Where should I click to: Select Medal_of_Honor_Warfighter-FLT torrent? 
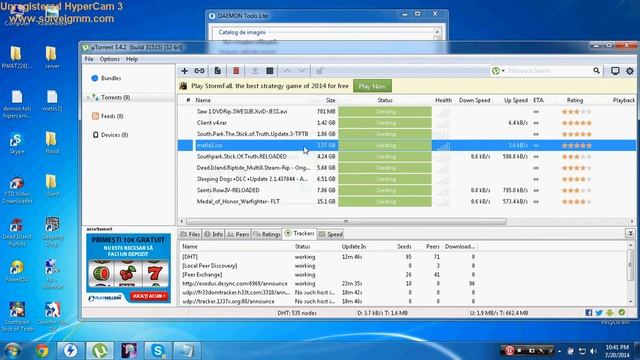click(x=406, y=202)
